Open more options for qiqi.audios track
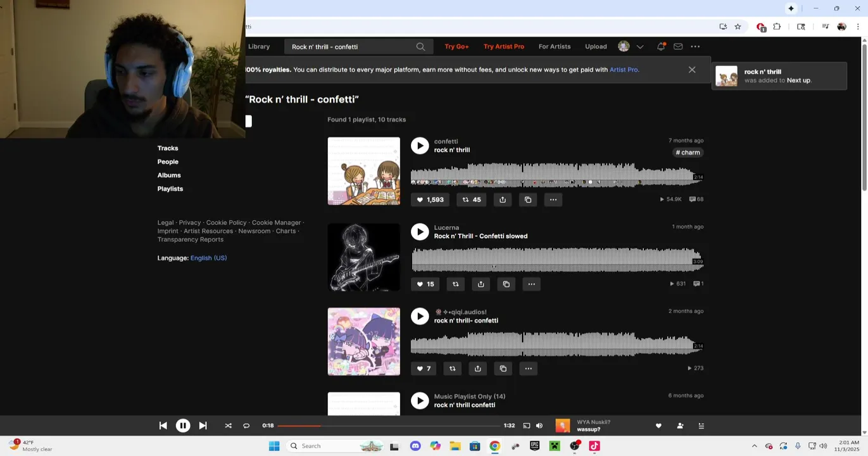Screen dimensions: 868x456 click(x=529, y=369)
